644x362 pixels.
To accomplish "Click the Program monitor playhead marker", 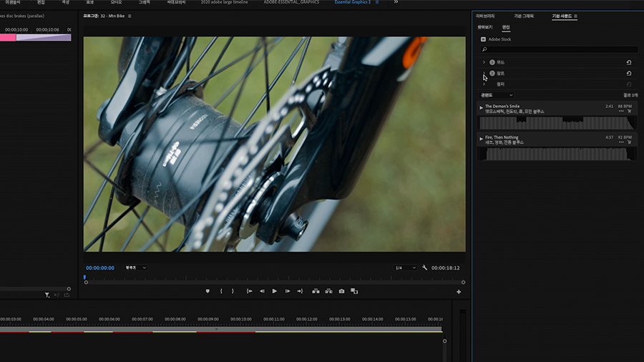I will 84,278.
